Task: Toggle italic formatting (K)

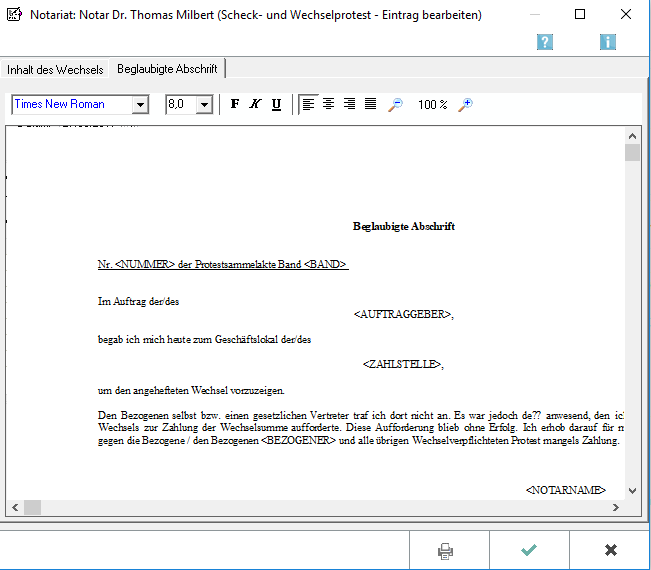Action: point(255,104)
